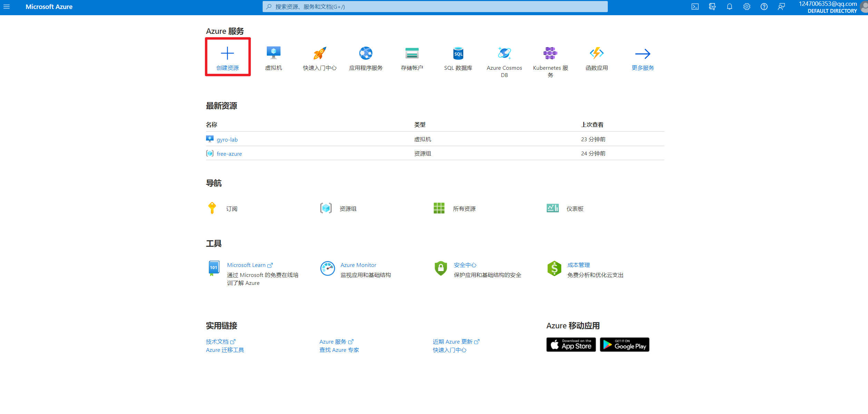This screenshot has width=868, height=414.
Task: Click the More services arrow
Action: click(x=643, y=54)
